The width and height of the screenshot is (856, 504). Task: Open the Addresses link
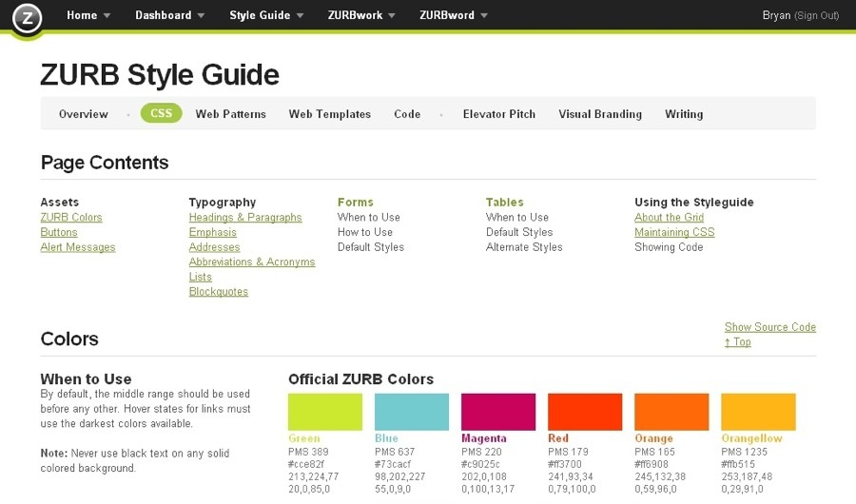tap(214, 247)
